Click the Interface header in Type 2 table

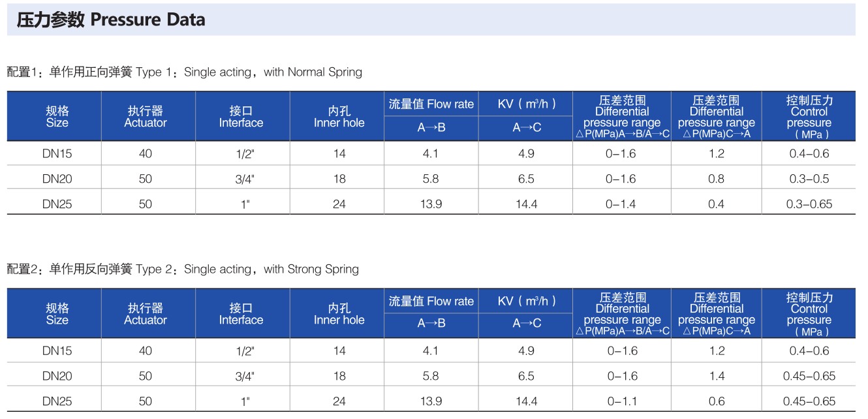[241, 314]
